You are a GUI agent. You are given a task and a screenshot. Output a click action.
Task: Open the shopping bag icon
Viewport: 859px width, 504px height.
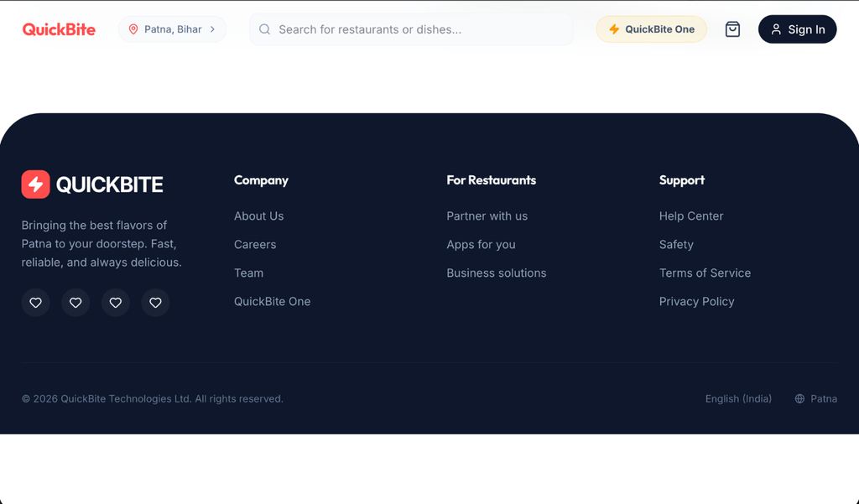[x=732, y=29]
